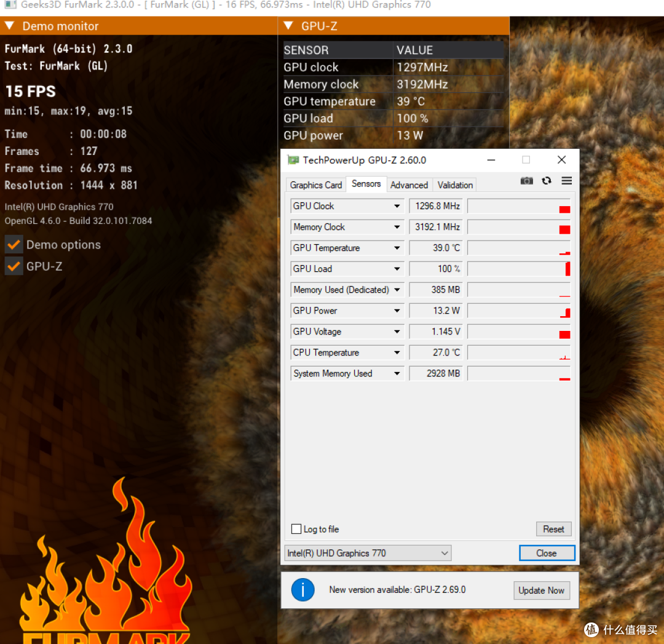Open the Validation tab

pos(455,185)
